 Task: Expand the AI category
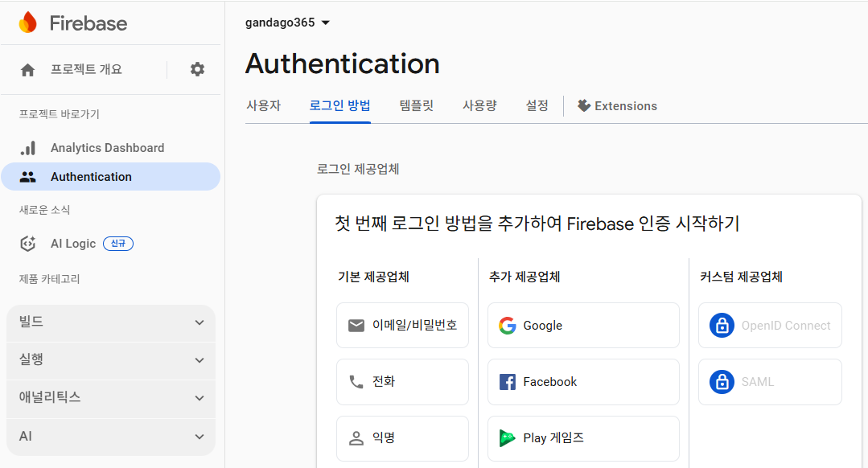tap(111, 437)
